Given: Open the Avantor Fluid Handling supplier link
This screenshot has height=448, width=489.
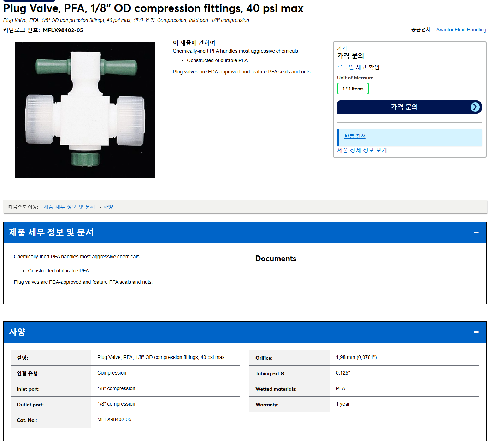Looking at the screenshot, I should coord(461,30).
